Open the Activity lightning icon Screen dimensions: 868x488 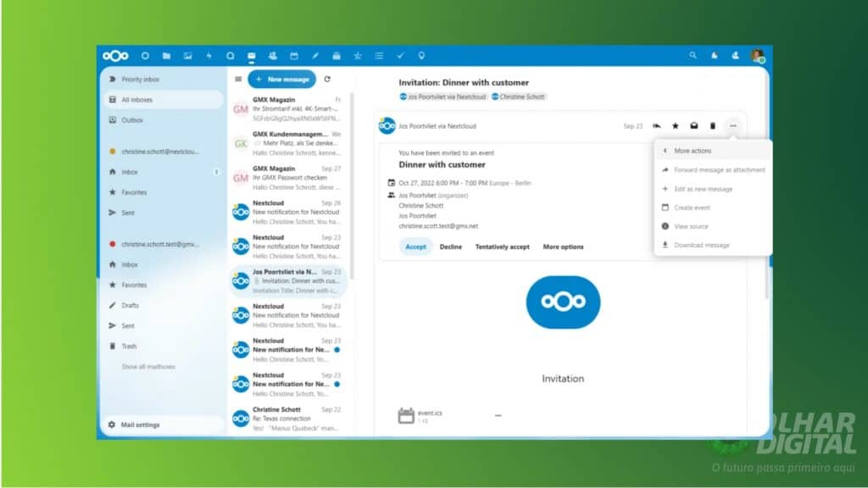tap(209, 56)
